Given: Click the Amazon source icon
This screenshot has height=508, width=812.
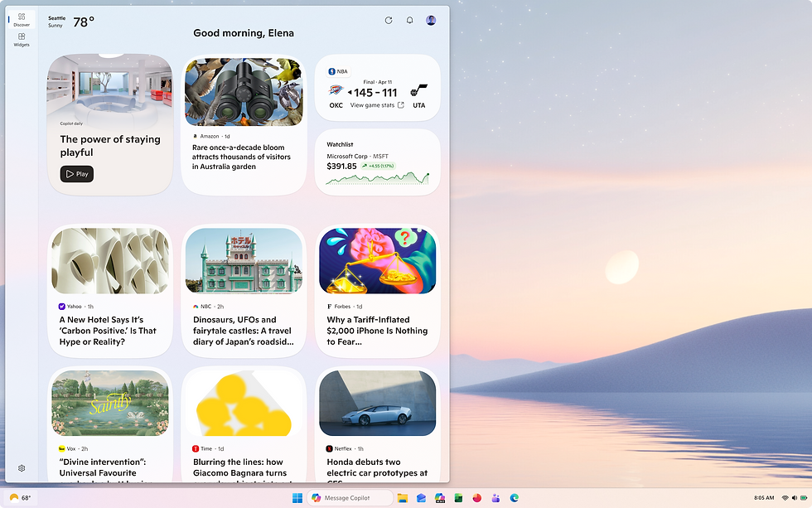Looking at the screenshot, I should click(x=195, y=136).
